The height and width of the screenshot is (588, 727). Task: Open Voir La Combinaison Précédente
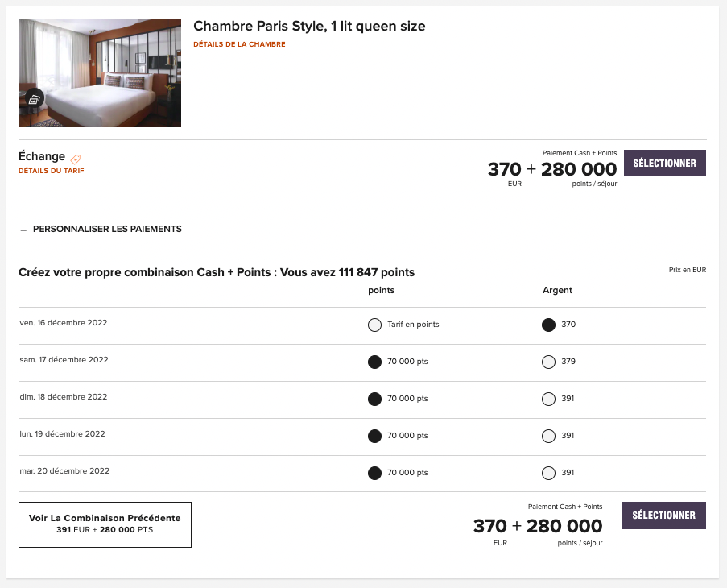[x=104, y=524]
